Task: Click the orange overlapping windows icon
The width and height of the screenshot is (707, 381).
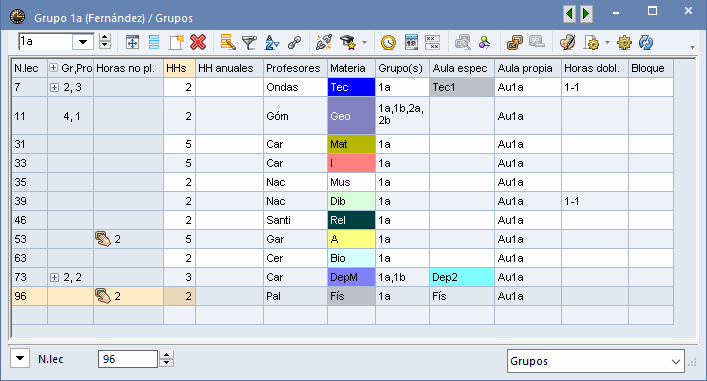Action: (514, 42)
